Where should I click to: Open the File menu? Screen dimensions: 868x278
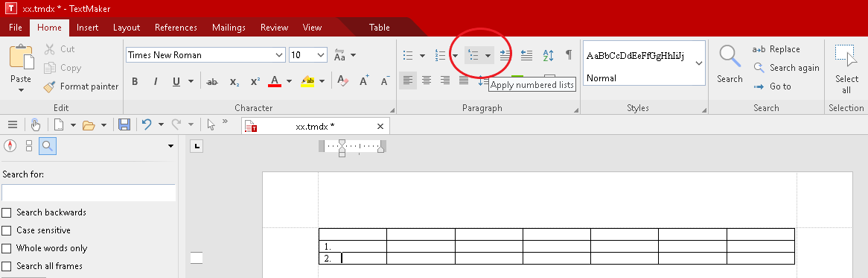(x=16, y=27)
